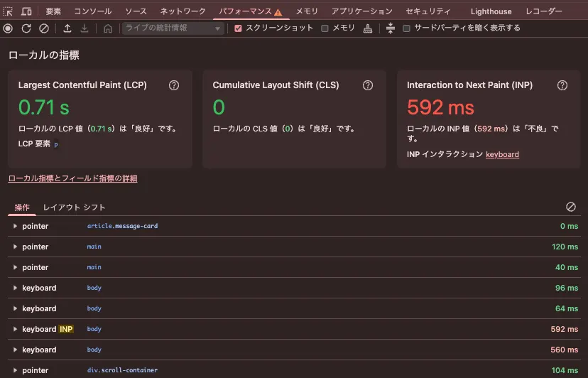
Task: Expand the pointer article.message-card row
Action: pos(15,226)
